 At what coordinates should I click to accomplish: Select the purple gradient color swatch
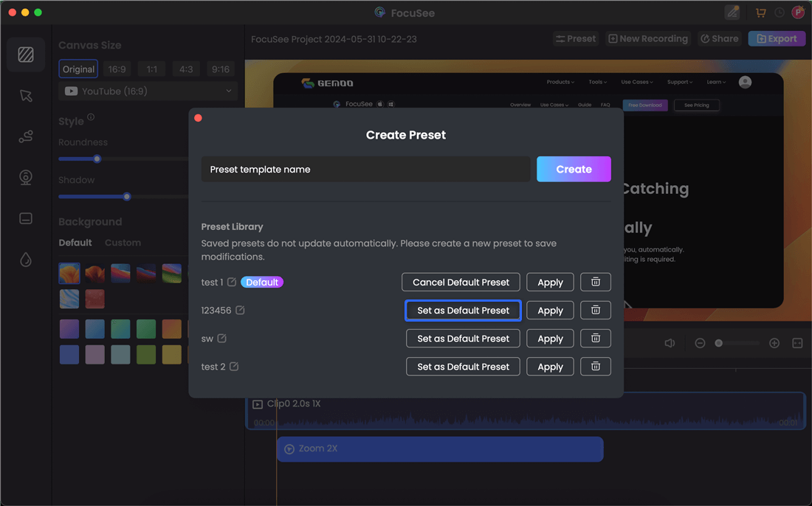click(x=69, y=329)
